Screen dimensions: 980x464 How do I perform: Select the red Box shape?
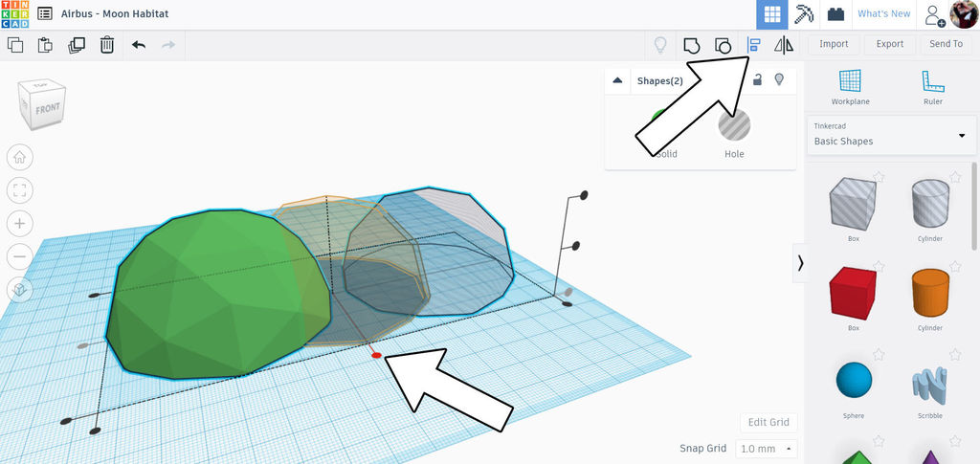(x=853, y=294)
